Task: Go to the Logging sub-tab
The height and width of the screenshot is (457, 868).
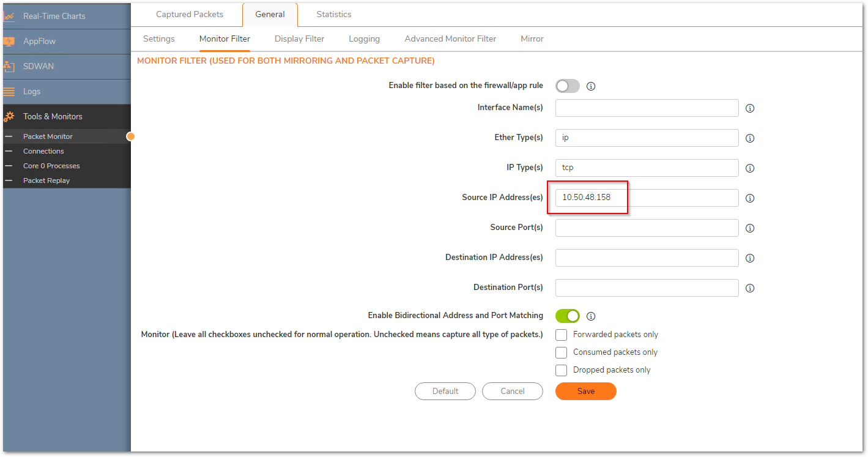Action: pos(365,39)
